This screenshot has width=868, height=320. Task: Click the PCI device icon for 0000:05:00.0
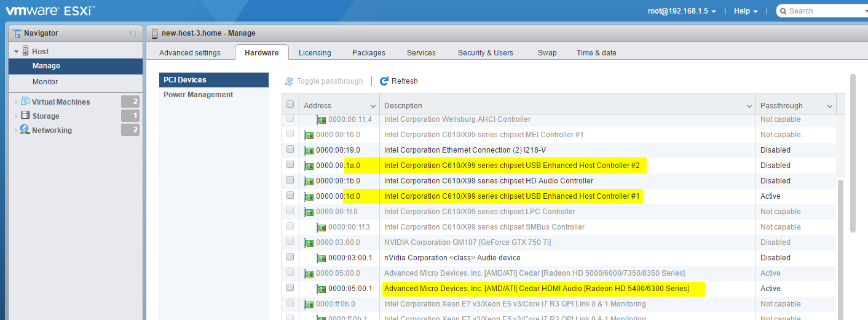[x=309, y=273]
